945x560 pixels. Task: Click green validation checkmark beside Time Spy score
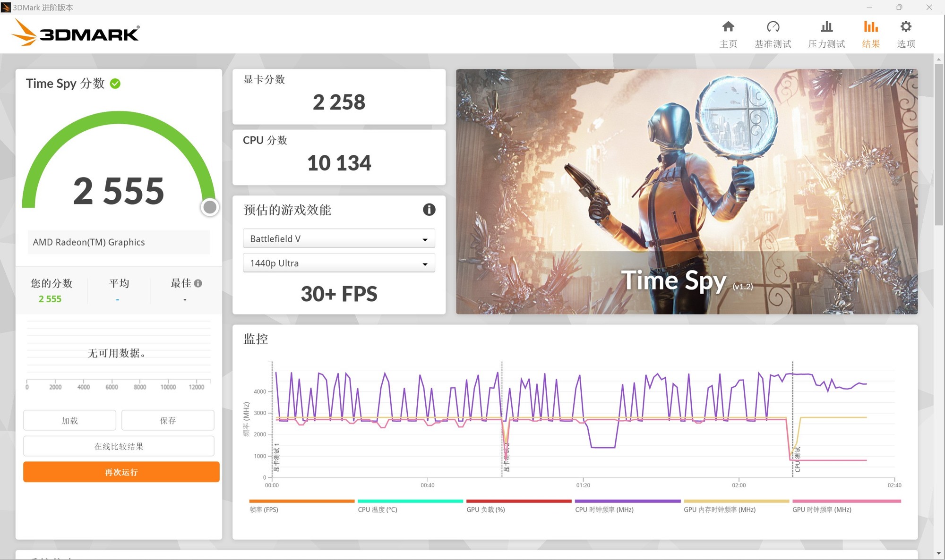tap(115, 84)
